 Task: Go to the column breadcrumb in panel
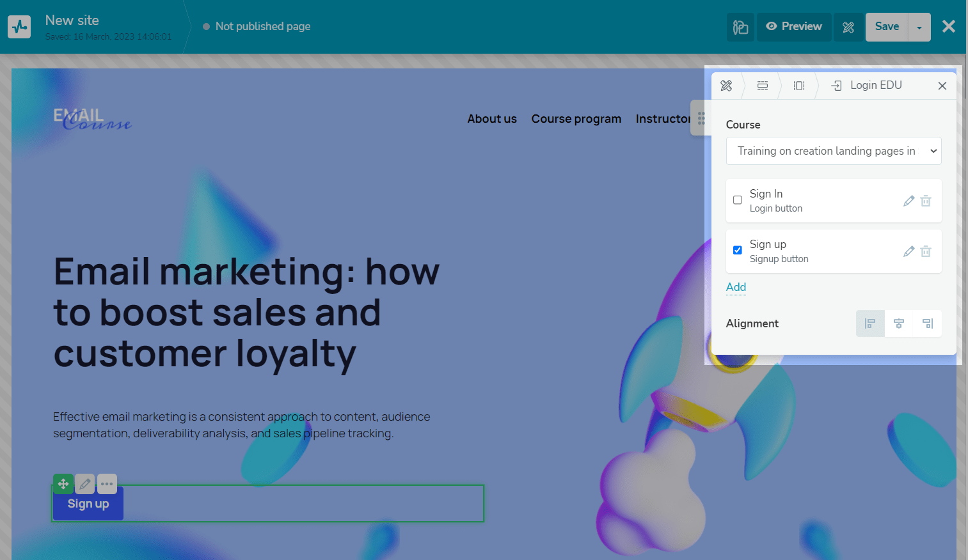pyautogui.click(x=799, y=86)
